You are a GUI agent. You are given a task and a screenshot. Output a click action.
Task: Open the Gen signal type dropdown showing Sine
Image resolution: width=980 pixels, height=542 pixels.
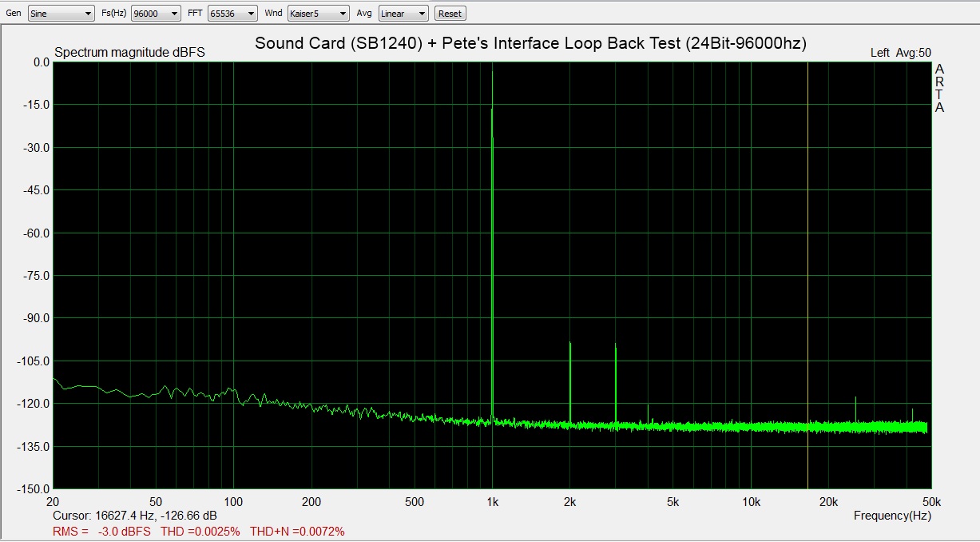(x=61, y=14)
